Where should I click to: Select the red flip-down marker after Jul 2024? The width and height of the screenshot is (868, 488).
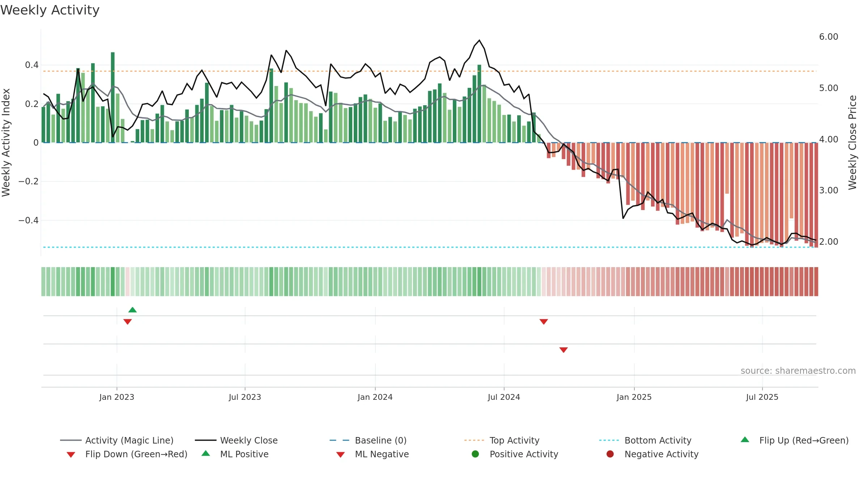coord(544,322)
